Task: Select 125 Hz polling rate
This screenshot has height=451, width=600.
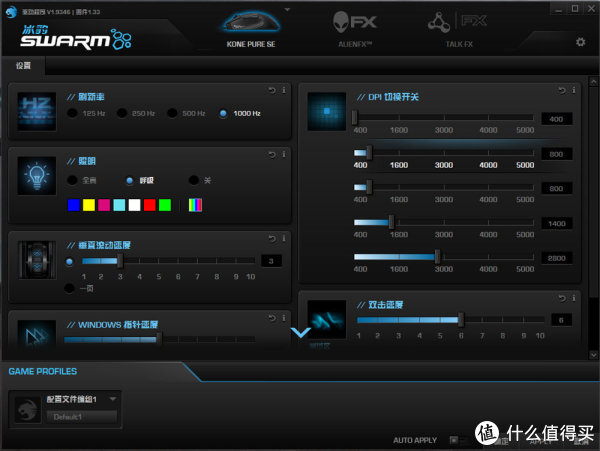Action: [72, 113]
